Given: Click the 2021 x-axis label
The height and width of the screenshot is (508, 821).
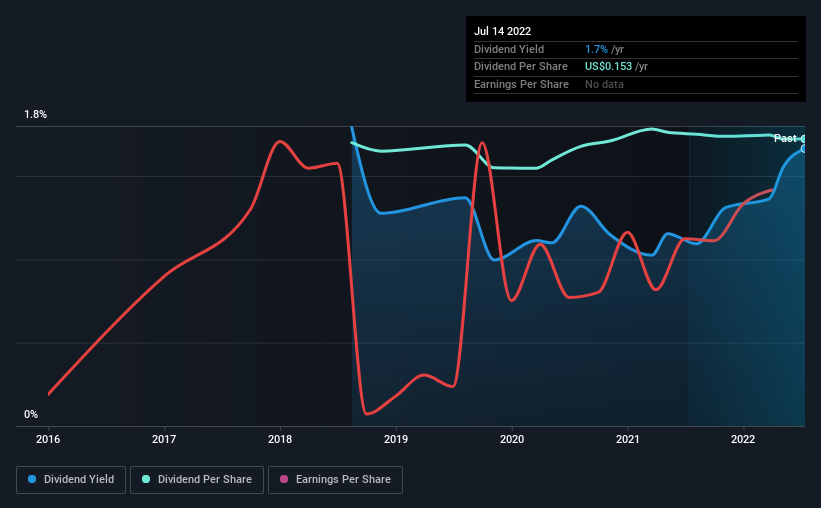Looking at the screenshot, I should (628, 439).
